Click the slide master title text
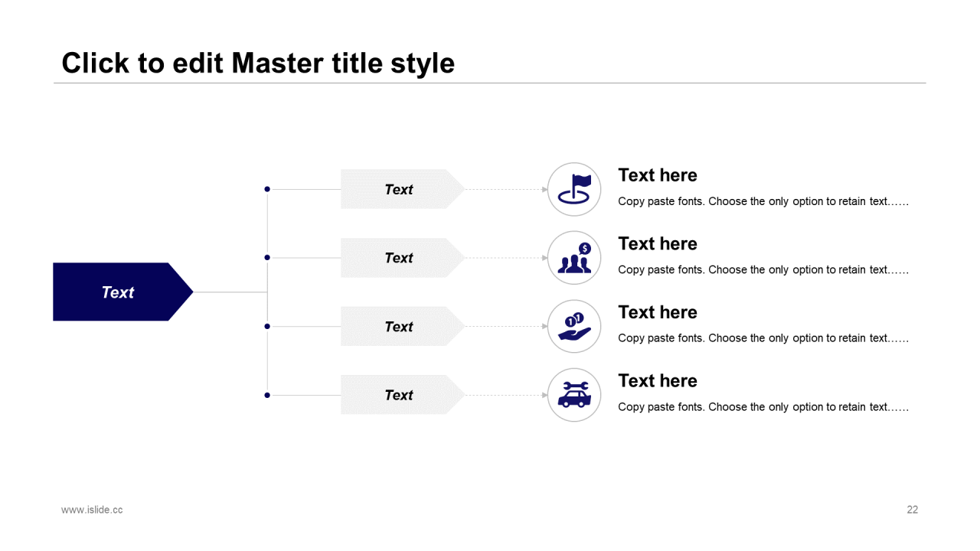 pos(258,63)
